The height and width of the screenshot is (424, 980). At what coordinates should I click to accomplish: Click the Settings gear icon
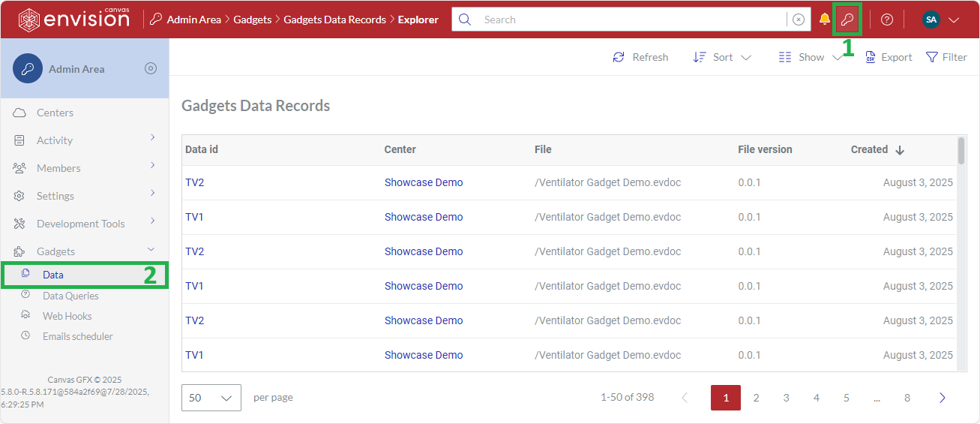click(x=20, y=196)
